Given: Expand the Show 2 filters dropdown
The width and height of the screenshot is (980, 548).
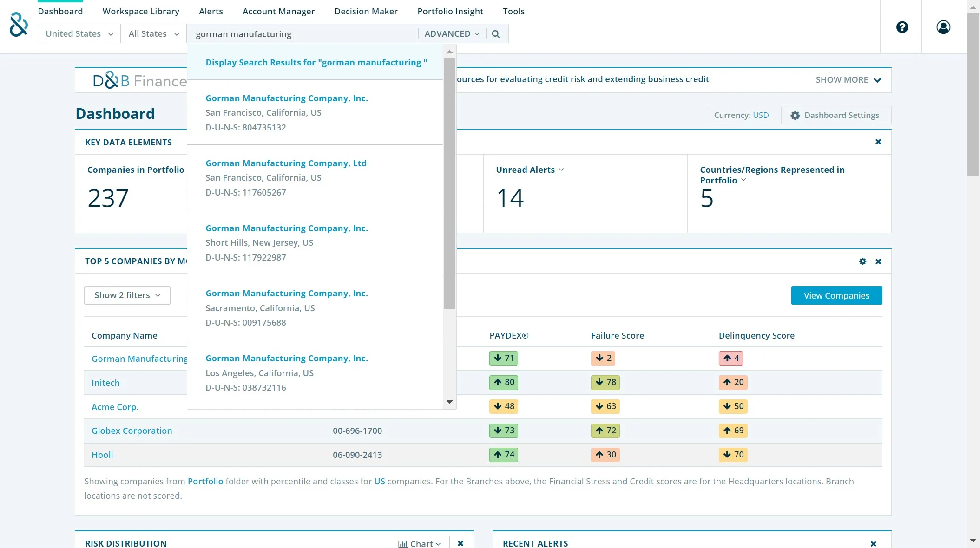Looking at the screenshot, I should [x=127, y=295].
